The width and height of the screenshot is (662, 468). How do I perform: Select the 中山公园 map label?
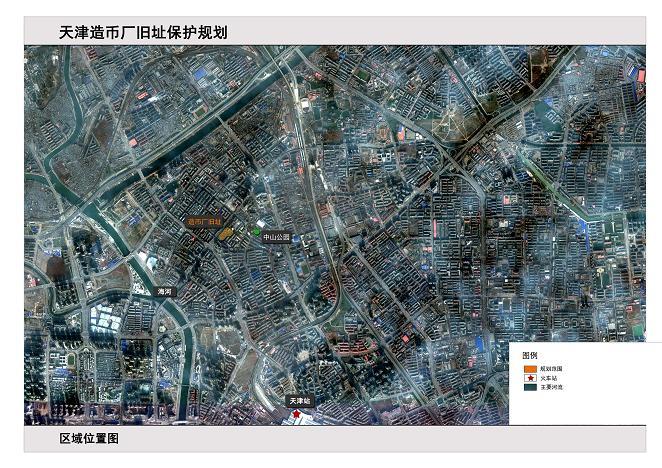pos(276,238)
